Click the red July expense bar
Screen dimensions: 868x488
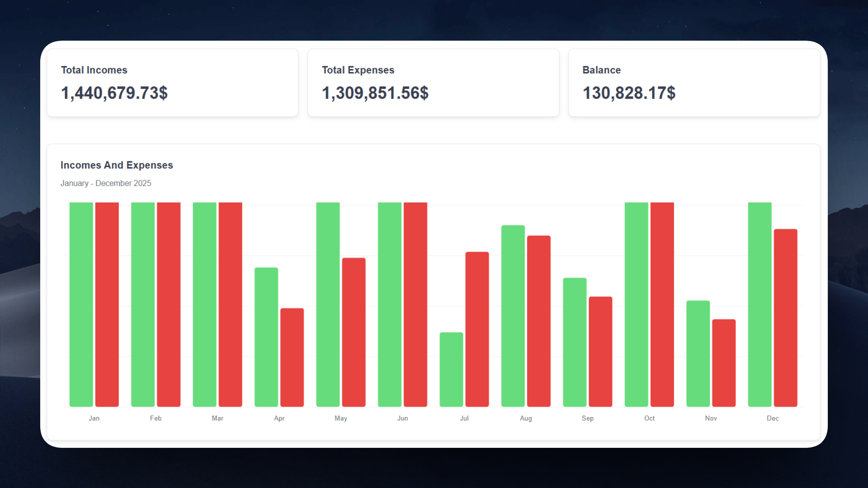coord(477,329)
